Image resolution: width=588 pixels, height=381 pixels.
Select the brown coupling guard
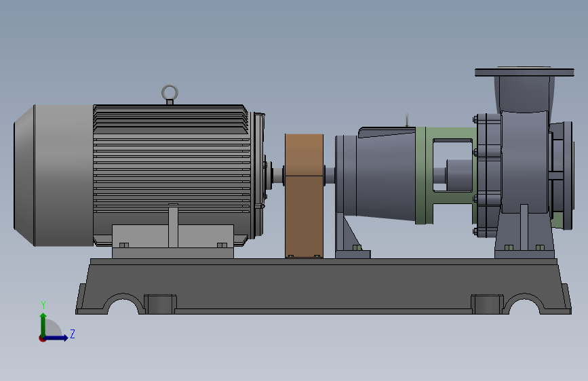pos(304,196)
